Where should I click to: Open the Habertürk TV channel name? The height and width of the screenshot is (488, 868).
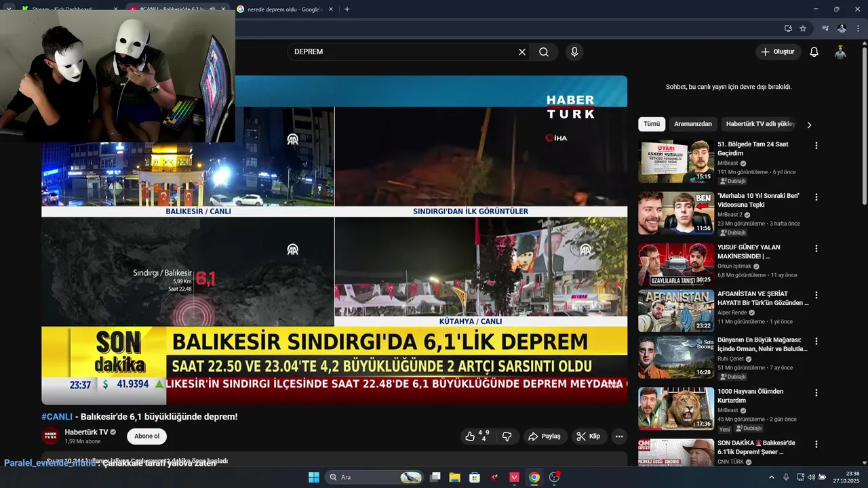coord(86,432)
